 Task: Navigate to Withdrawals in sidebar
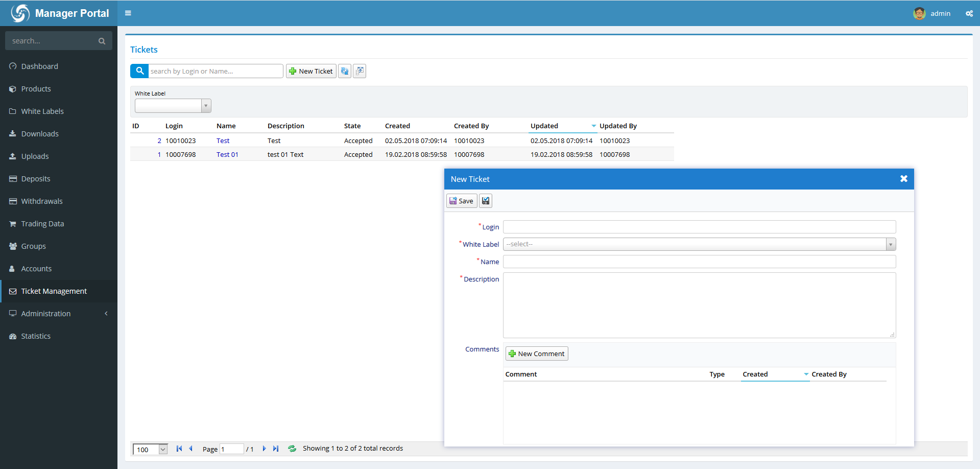pos(42,201)
